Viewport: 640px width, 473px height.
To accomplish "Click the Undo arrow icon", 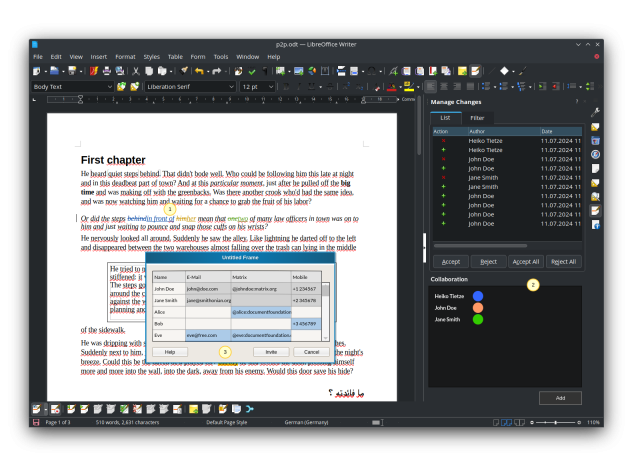I will point(200,71).
